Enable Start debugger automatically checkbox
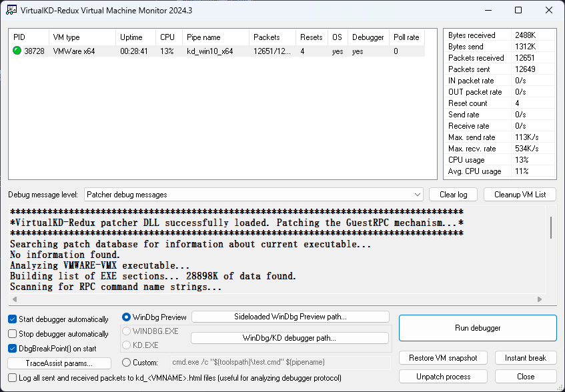 pyautogui.click(x=13, y=319)
